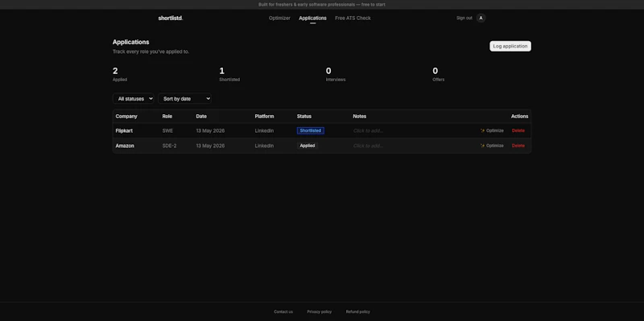Delete the Amazon application
The image size is (644, 321).
pos(518,146)
